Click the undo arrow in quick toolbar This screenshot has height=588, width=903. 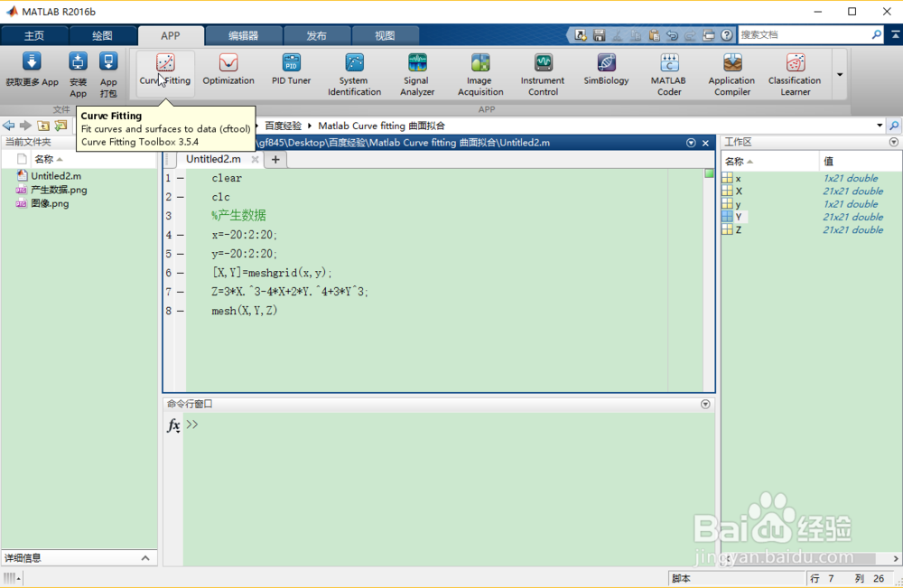click(x=672, y=35)
